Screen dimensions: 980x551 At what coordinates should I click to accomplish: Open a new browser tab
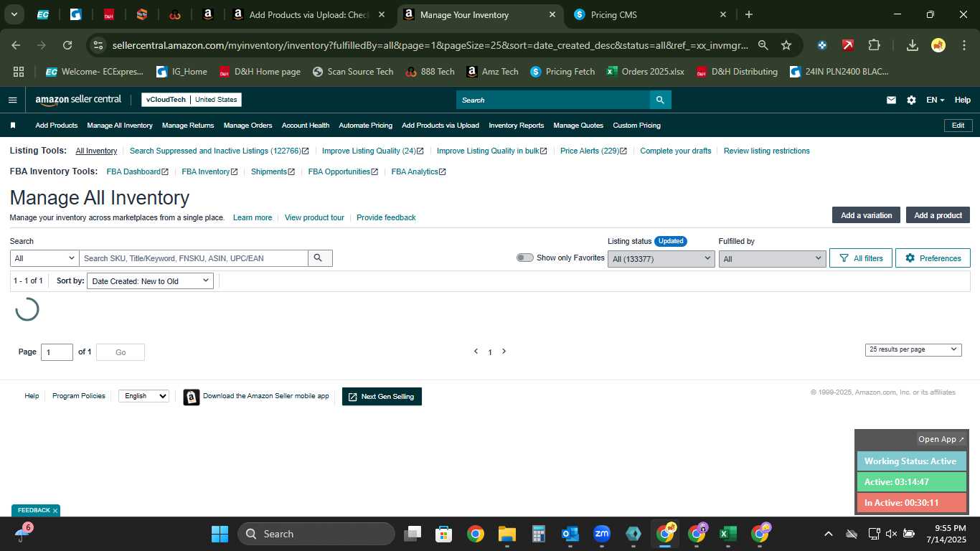tap(749, 14)
